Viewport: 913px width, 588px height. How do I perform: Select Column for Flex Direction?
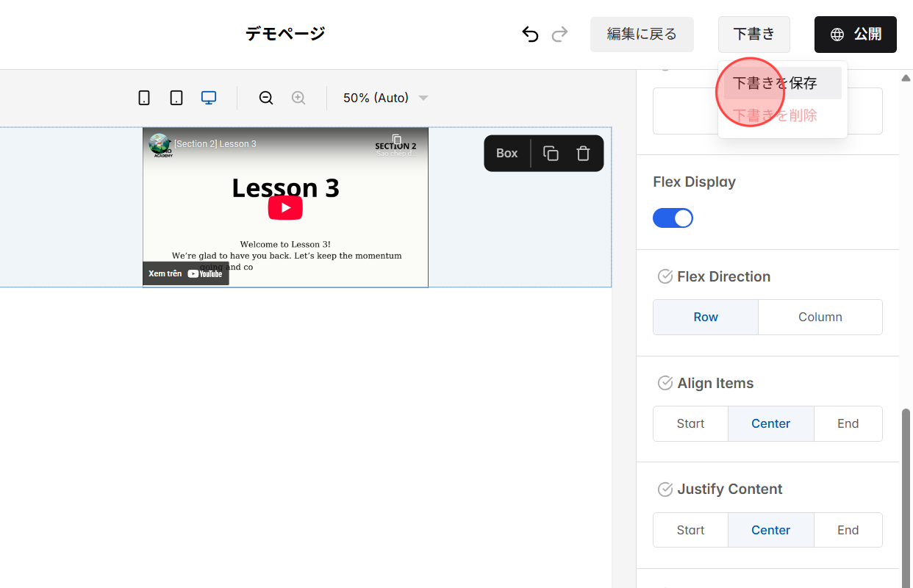coord(820,317)
